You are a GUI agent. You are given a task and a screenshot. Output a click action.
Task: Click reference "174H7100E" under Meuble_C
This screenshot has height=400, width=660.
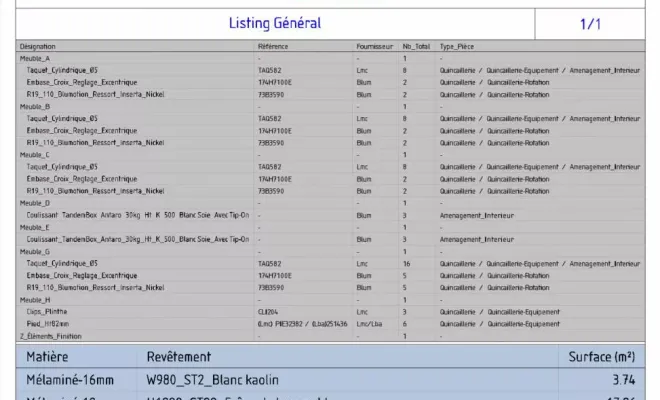coord(274,179)
